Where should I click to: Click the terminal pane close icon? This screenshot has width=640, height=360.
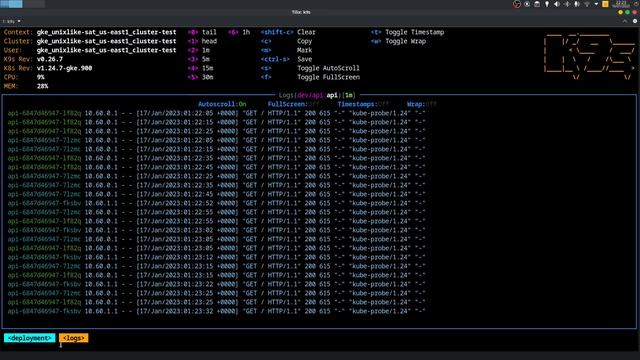coord(635,21)
